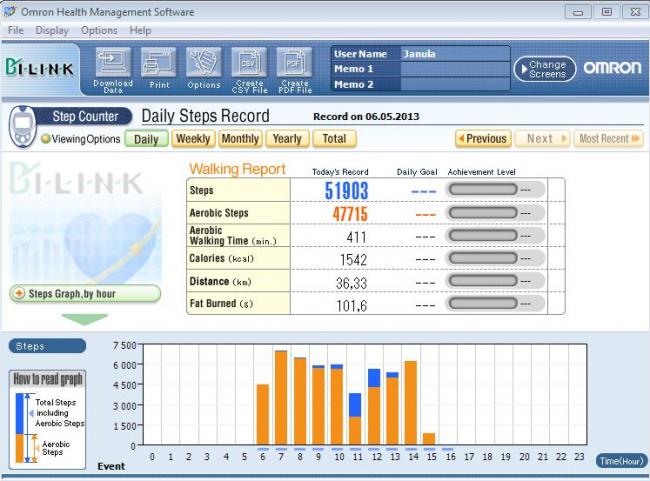Viewport: 650px width, 481px height.
Task: Click the Achievement Level column header
Action: pyautogui.click(x=481, y=172)
